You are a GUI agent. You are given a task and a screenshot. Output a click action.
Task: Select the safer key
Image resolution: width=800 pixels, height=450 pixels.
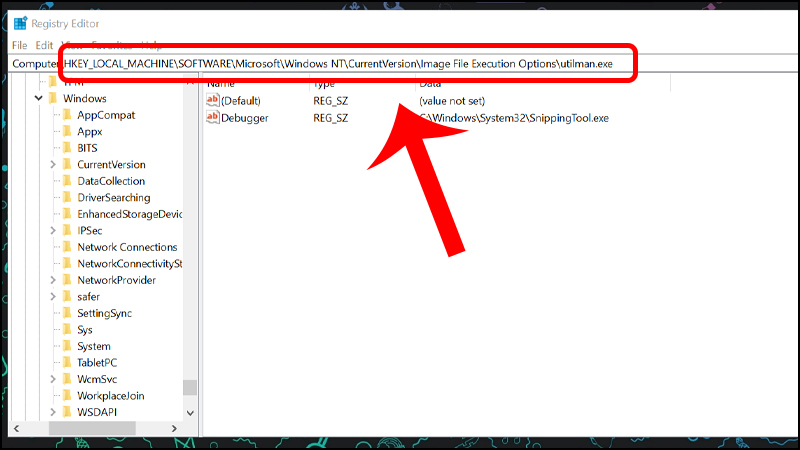pos(88,296)
